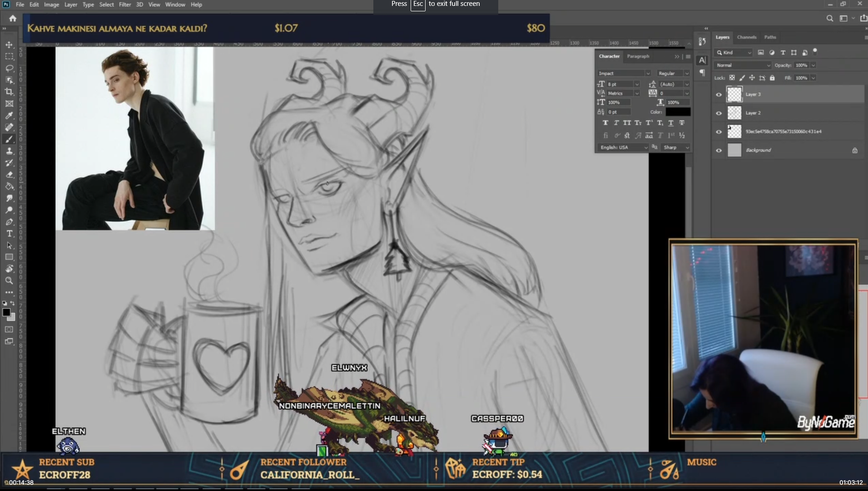868x491 pixels.
Task: Open the Sharp anti-aliasing dropdown
Action: pos(676,147)
